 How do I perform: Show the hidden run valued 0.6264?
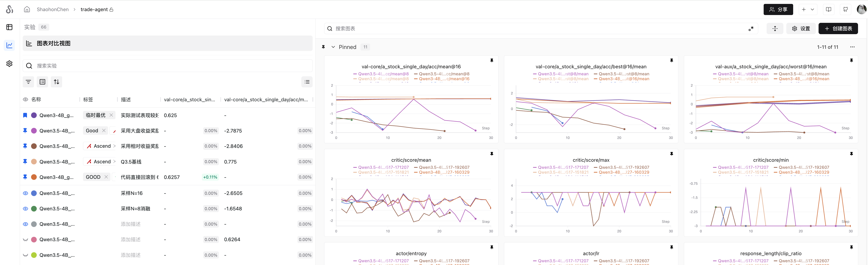click(25, 240)
